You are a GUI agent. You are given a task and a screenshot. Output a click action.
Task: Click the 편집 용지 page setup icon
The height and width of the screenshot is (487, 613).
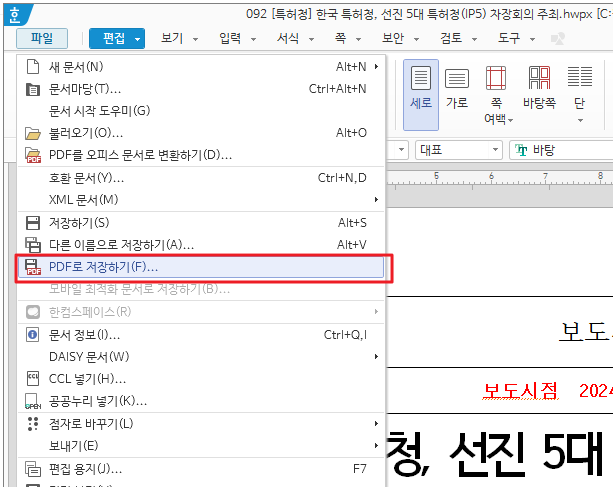click(x=33, y=468)
